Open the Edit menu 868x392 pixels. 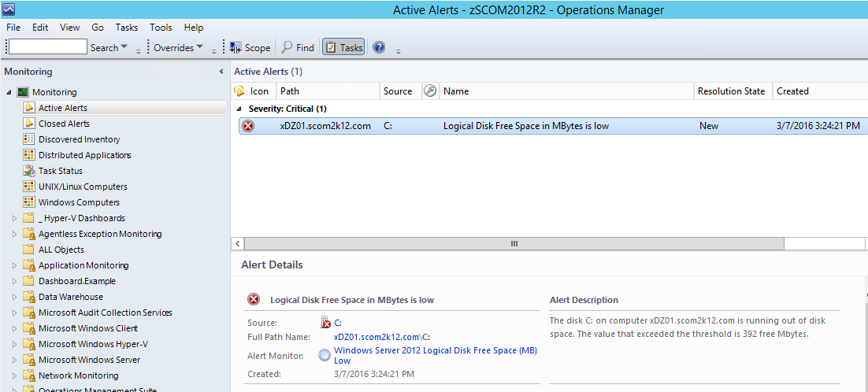point(40,27)
